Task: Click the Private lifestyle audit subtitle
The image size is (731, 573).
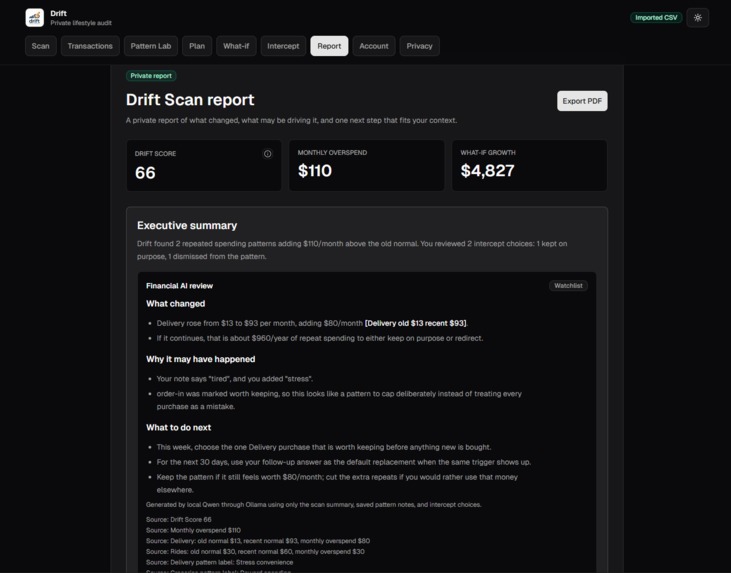Action: [x=81, y=23]
